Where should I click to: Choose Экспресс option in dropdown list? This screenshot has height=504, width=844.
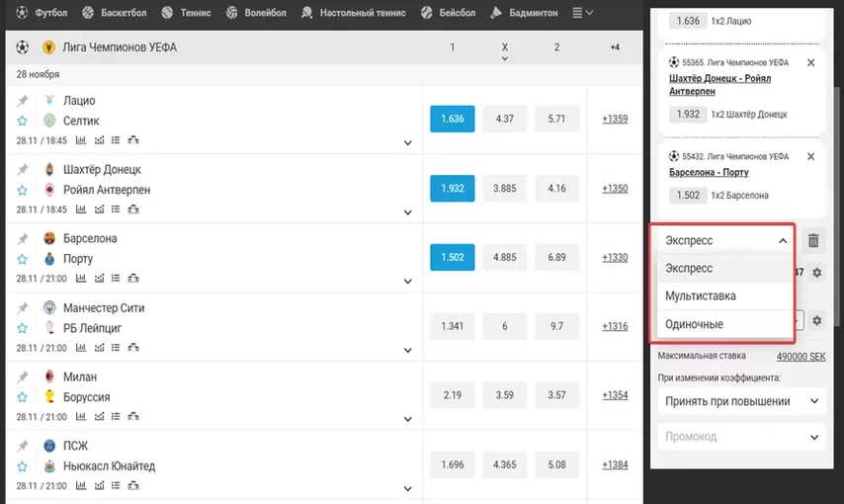pyautogui.click(x=725, y=268)
